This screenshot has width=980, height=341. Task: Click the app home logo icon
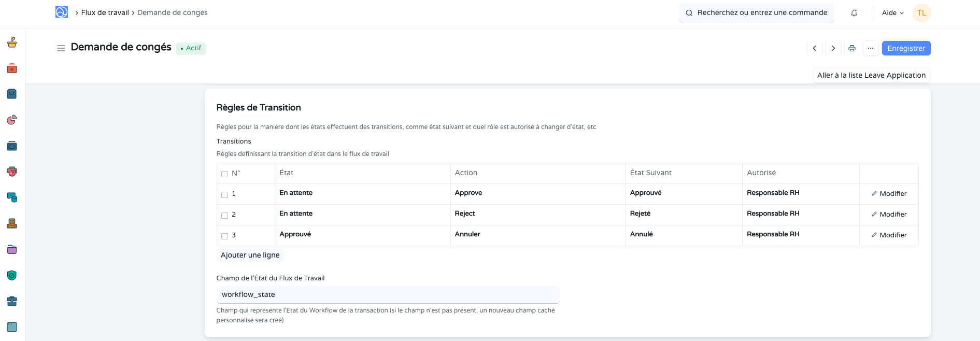(62, 12)
